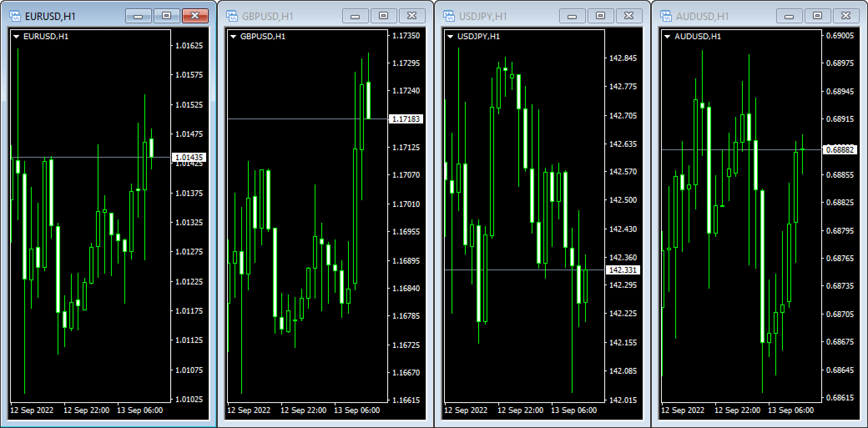The width and height of the screenshot is (868, 428).
Task: Click 1.01225 on the EURUSD price scale
Action: point(189,282)
